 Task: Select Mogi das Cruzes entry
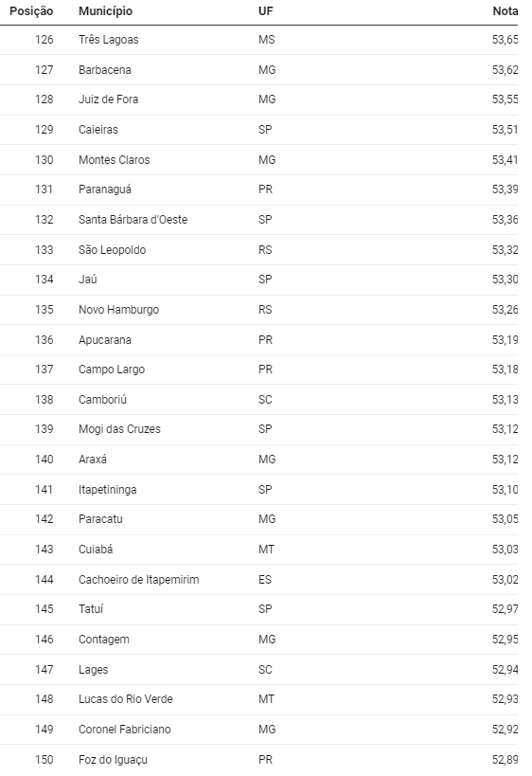119,429
